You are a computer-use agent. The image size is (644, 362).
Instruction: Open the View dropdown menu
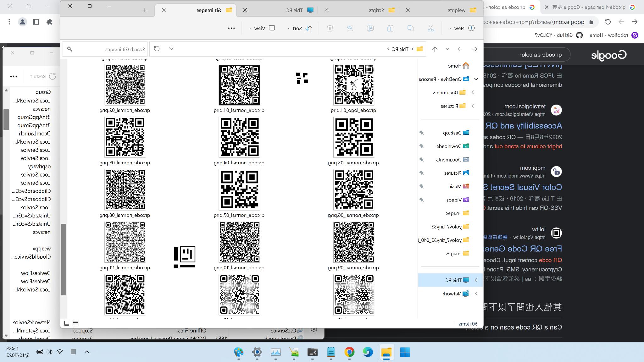point(262,28)
